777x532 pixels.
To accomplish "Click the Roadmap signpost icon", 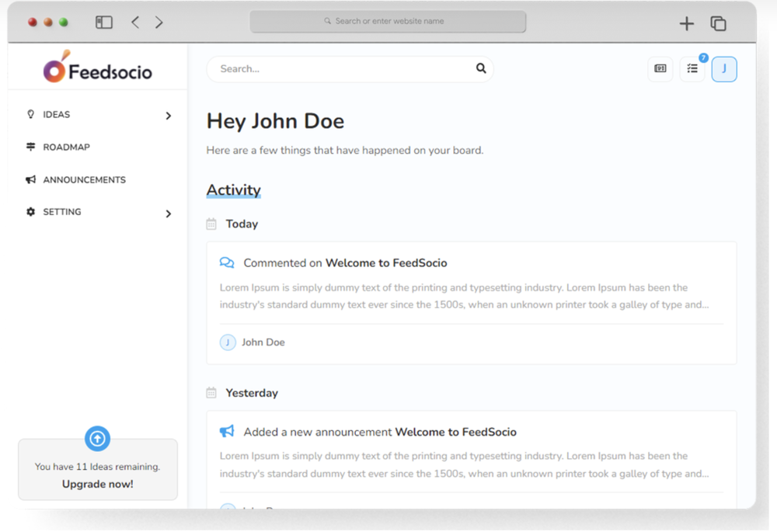I will point(31,147).
